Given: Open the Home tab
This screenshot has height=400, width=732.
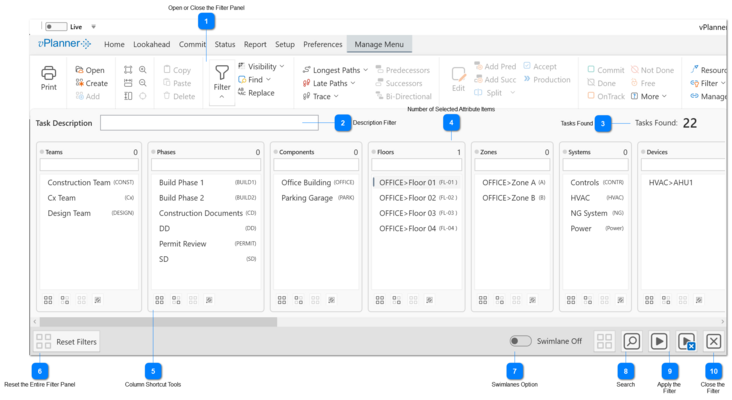Looking at the screenshot, I should click(x=114, y=44).
